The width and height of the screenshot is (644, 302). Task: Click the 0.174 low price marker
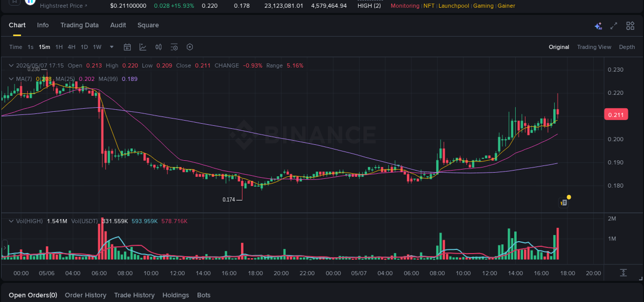(229, 199)
